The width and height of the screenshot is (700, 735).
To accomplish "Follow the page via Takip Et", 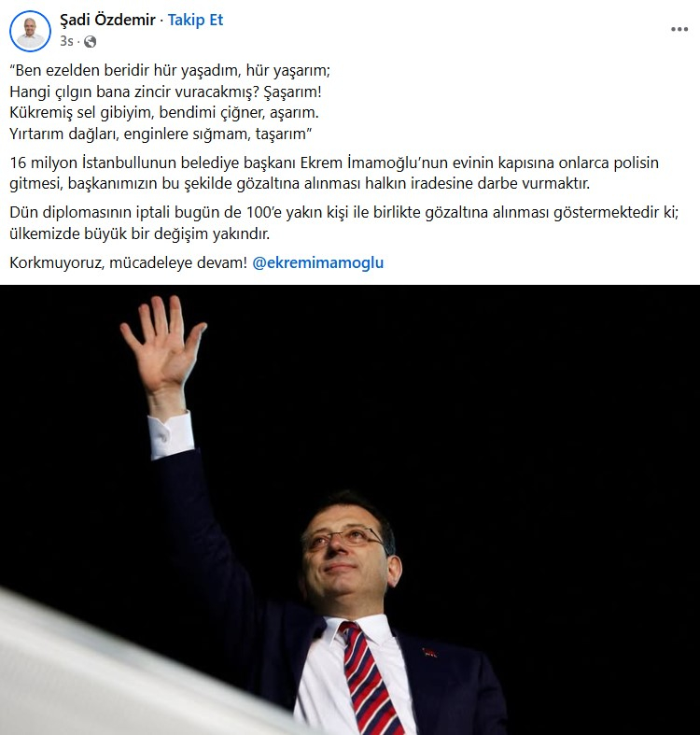I will pyautogui.click(x=195, y=21).
